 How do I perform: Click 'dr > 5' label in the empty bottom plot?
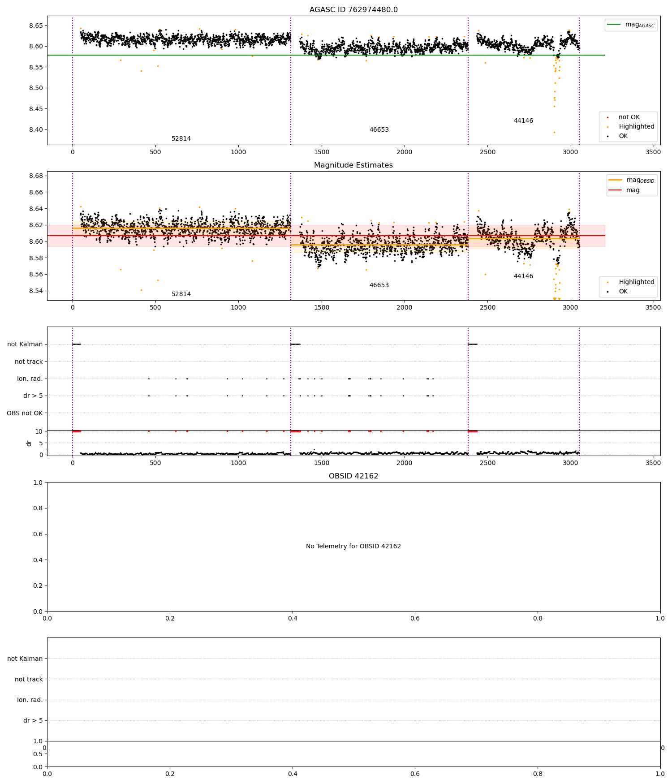point(33,721)
